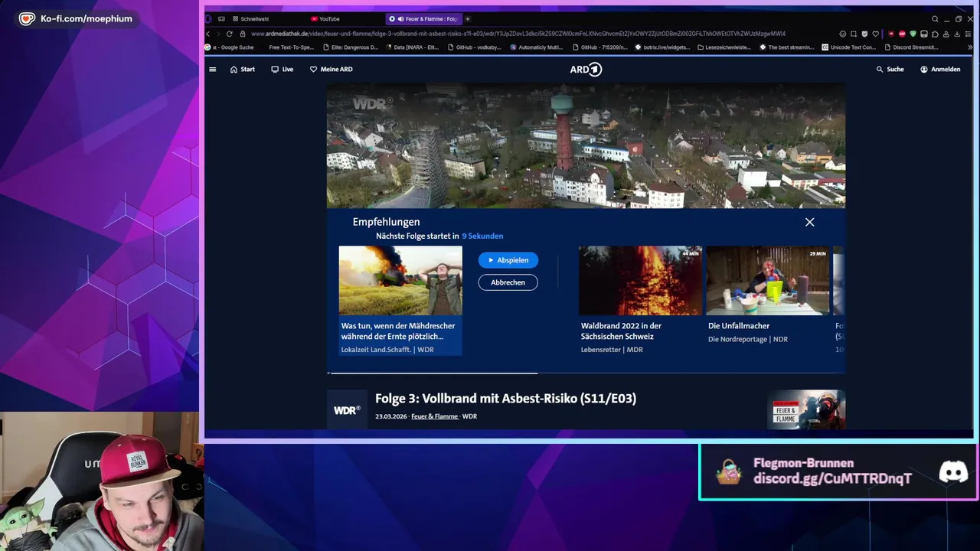Open Meine ARD
Image resolution: width=980 pixels, height=551 pixels.
[331, 69]
